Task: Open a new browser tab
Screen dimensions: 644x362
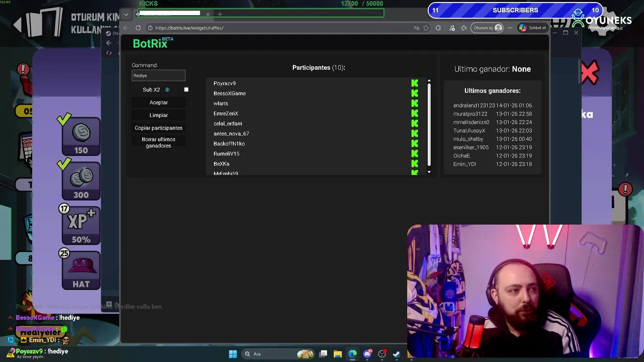Action: click(220, 14)
